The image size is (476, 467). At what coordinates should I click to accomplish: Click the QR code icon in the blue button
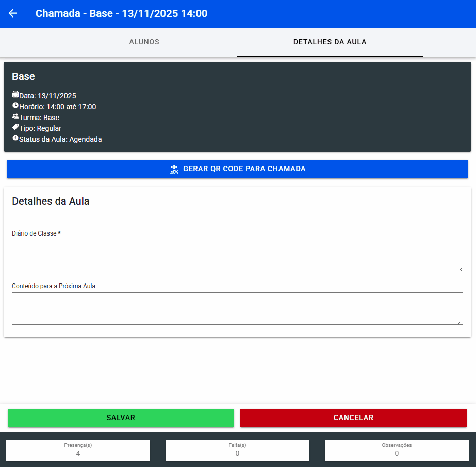coord(174,169)
